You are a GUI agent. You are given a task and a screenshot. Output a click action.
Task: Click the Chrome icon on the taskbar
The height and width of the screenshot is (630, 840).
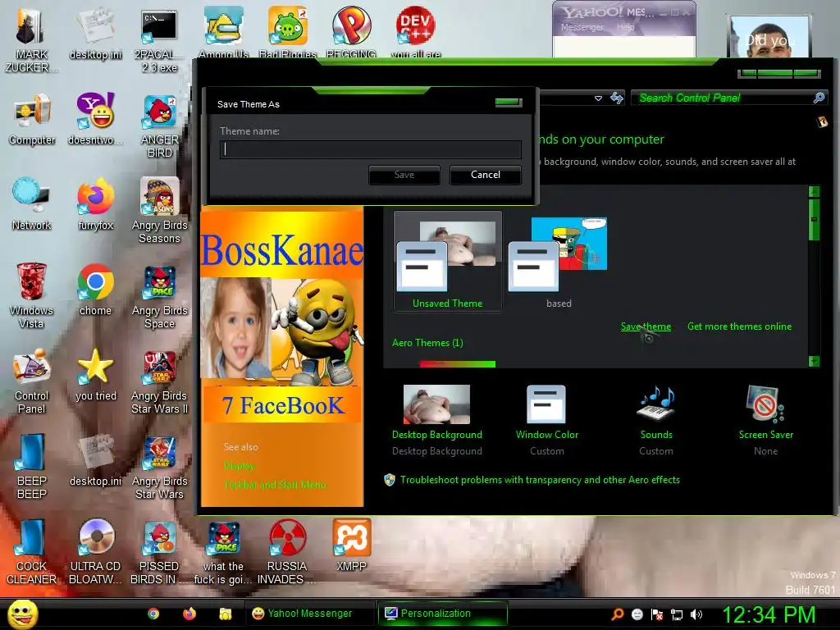[153, 614]
